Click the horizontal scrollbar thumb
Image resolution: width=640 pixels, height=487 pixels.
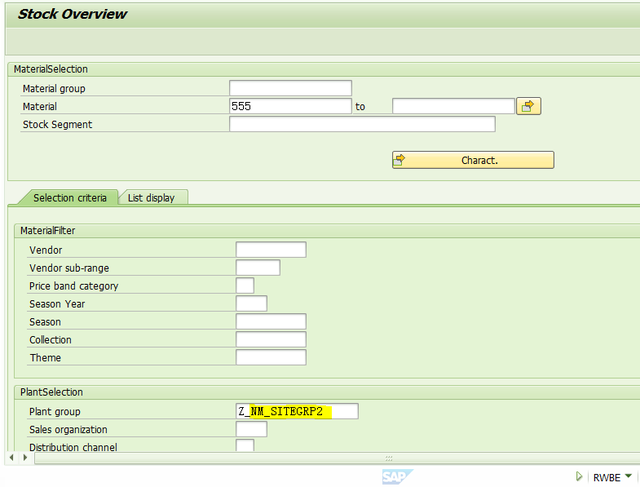(389, 458)
